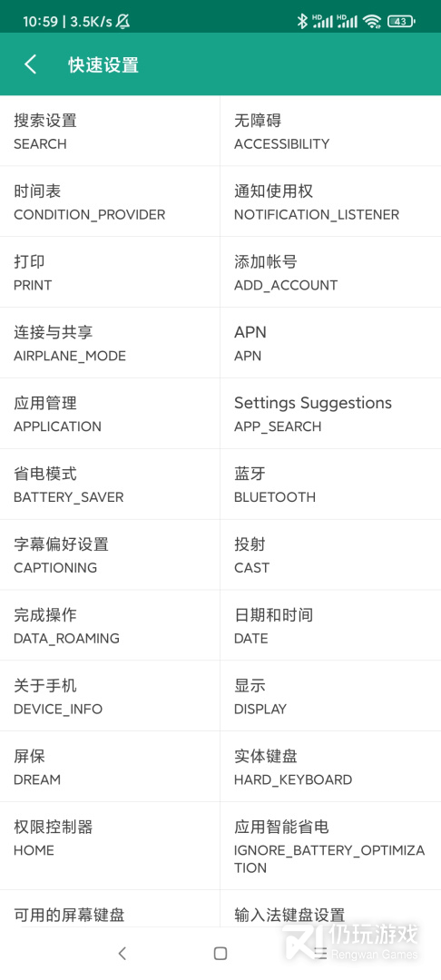Viewport: 441px width, 980px height.
Task: Open 添加帐号 ADD_ACCOUNT item
Action: 330,272
